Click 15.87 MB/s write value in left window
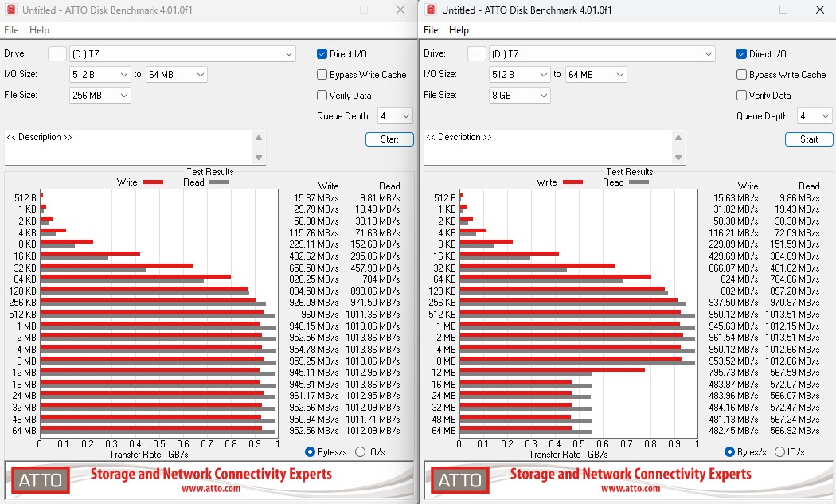 pos(316,198)
